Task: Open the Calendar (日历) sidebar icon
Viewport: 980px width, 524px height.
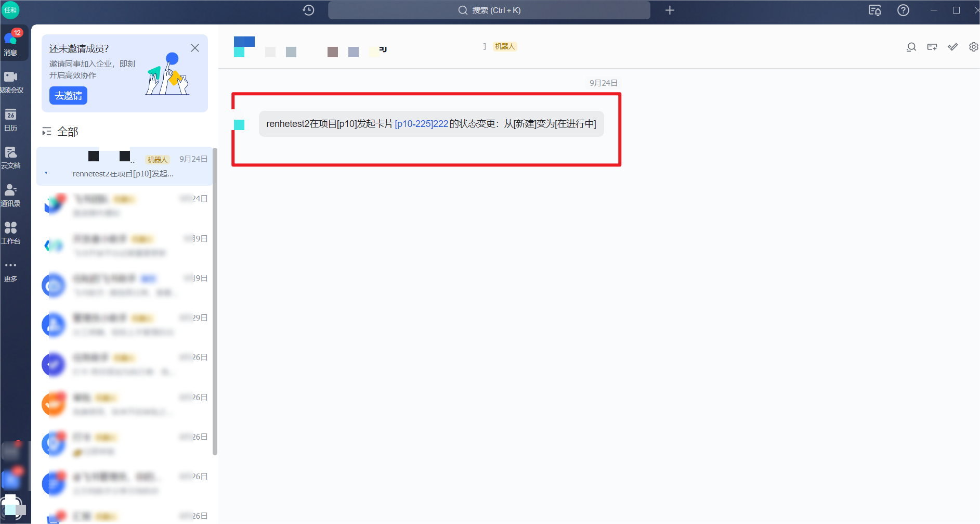Action: tap(11, 120)
